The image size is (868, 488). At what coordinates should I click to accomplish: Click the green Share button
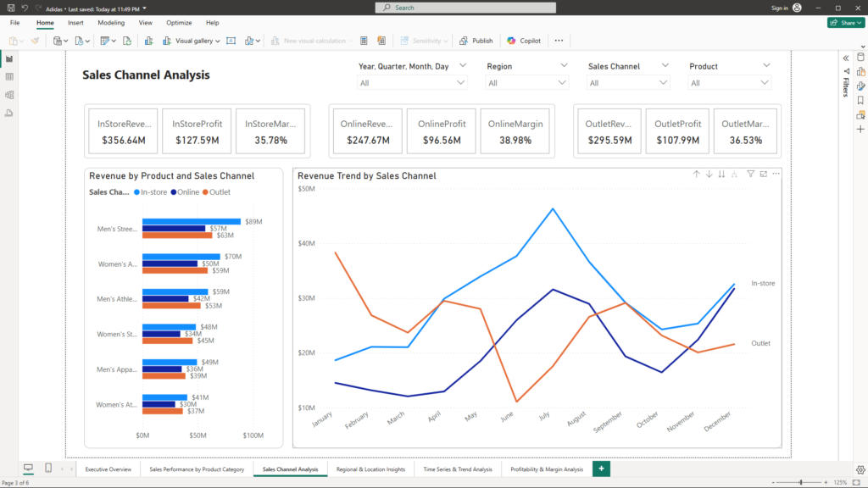pos(845,23)
